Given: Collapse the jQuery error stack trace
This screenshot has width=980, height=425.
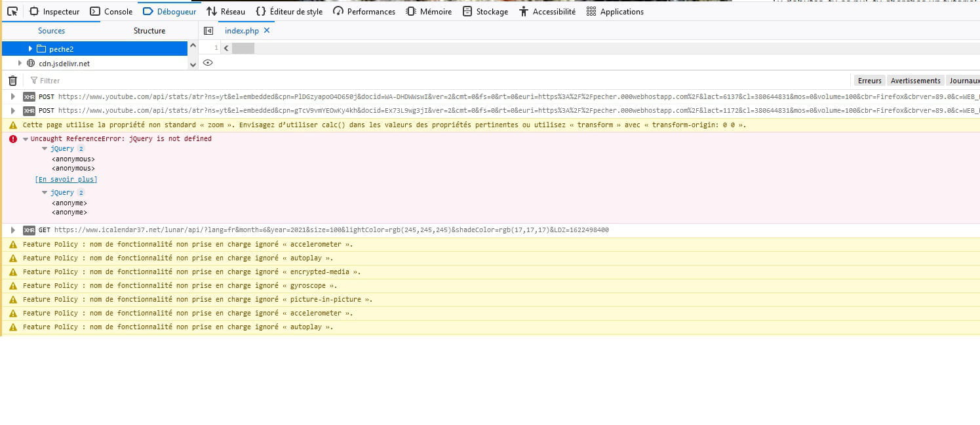Looking at the screenshot, I should [45, 148].
